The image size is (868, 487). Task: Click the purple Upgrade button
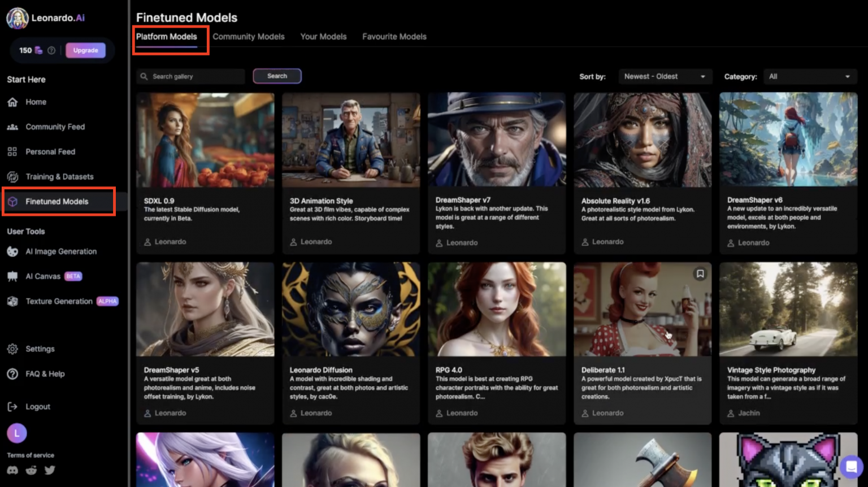click(85, 50)
